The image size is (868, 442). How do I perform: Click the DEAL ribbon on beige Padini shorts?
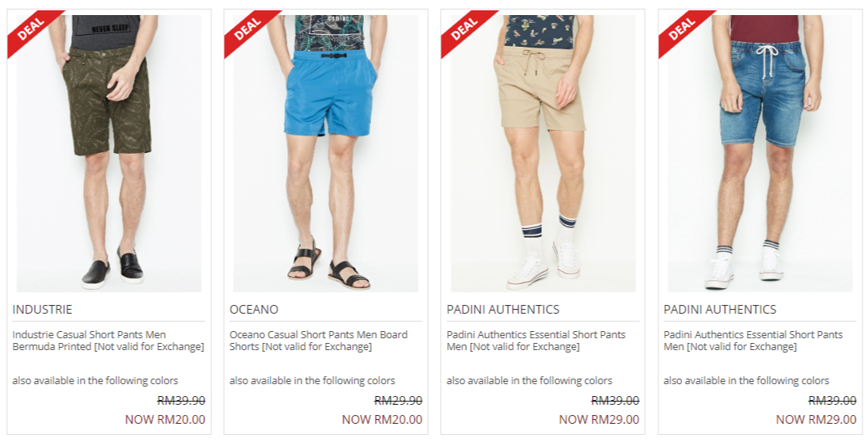(x=464, y=30)
